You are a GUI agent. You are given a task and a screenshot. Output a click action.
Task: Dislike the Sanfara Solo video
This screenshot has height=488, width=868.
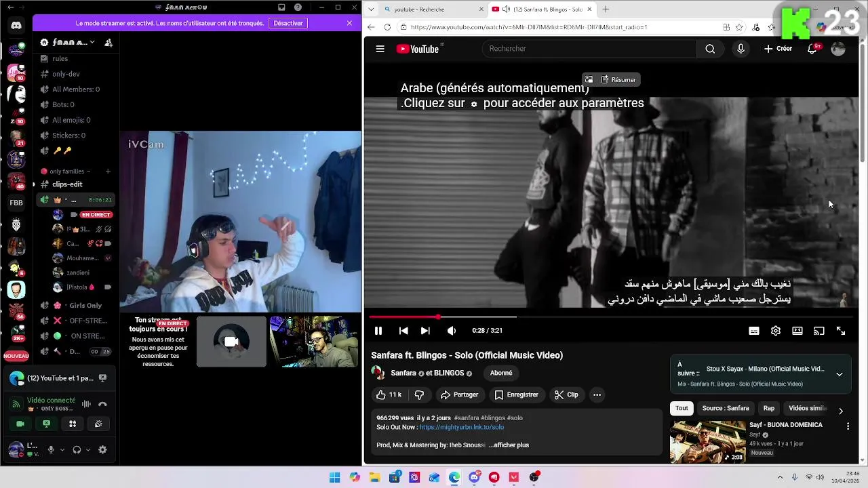click(x=419, y=394)
